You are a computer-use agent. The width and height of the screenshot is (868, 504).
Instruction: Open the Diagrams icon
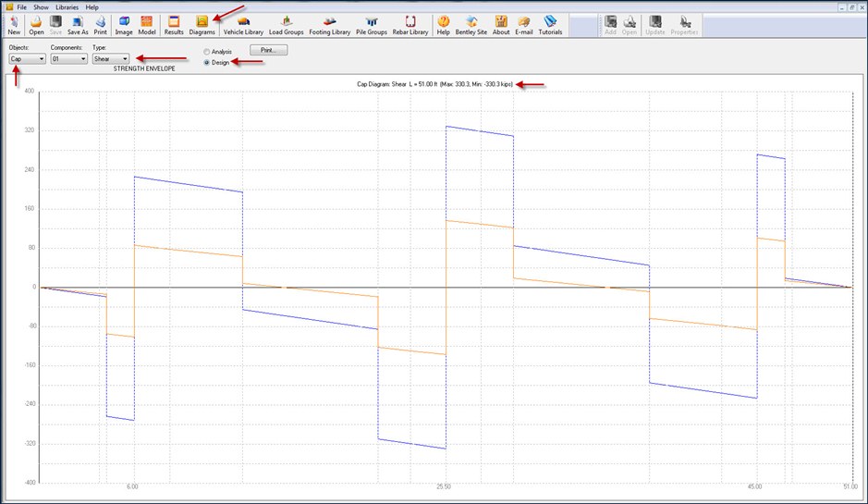[202, 26]
